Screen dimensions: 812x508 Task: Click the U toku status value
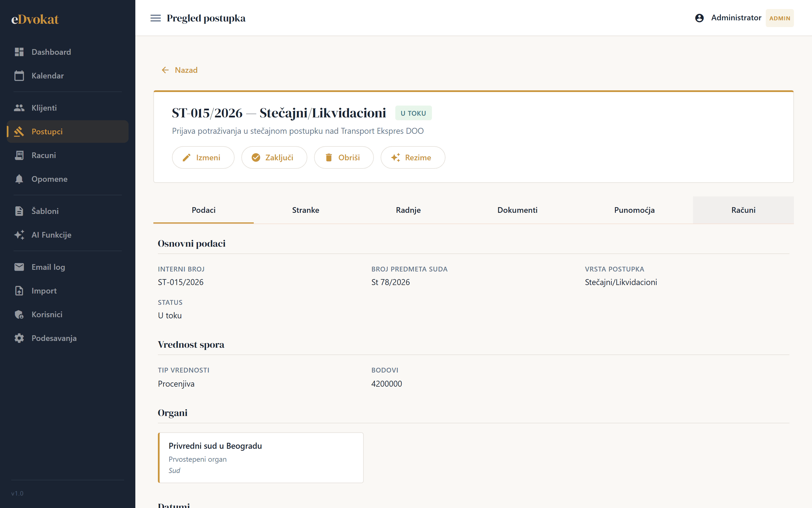[170, 316]
